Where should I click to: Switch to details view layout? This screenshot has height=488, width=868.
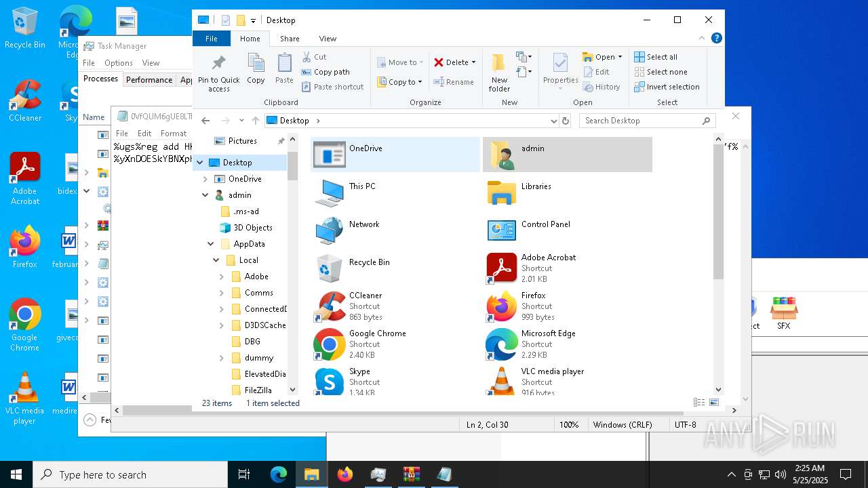[698, 403]
